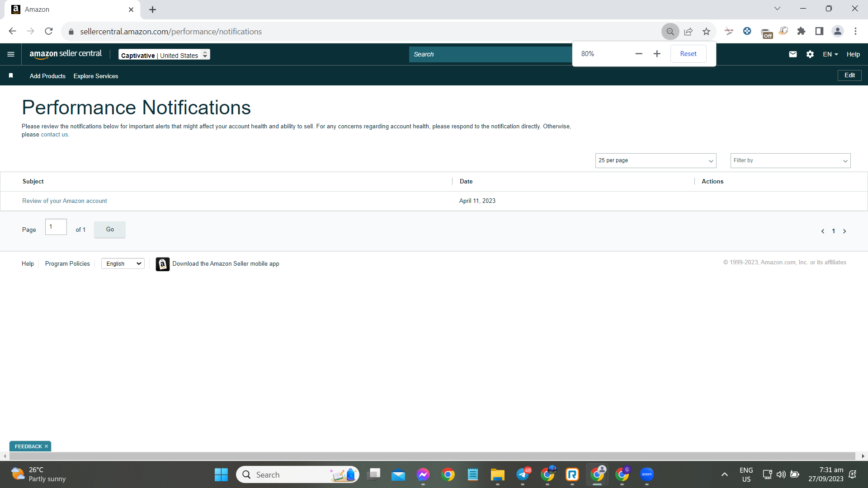Viewport: 868px width, 488px height.
Task: Click the Go button
Action: [110, 230]
